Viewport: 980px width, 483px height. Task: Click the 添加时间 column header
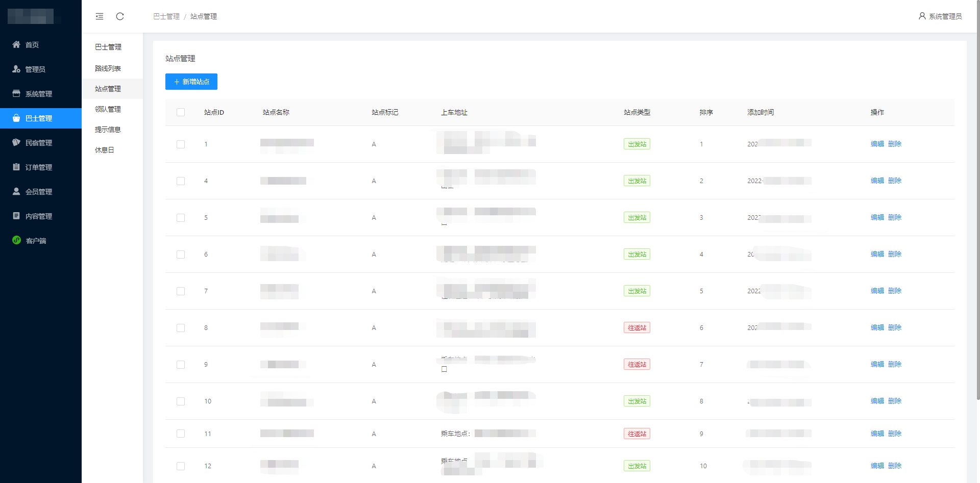click(x=761, y=112)
